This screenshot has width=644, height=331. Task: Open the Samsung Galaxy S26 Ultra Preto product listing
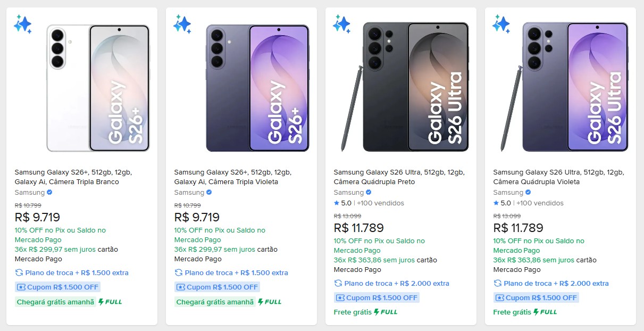399,177
